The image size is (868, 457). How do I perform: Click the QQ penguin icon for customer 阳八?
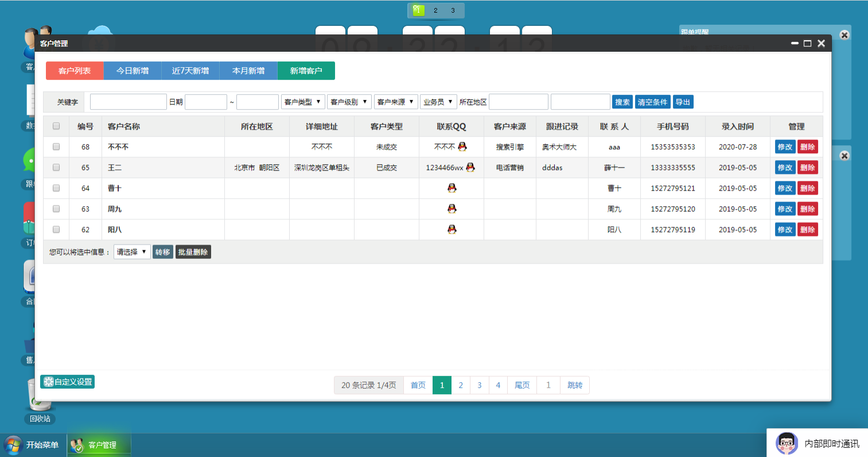pos(451,229)
